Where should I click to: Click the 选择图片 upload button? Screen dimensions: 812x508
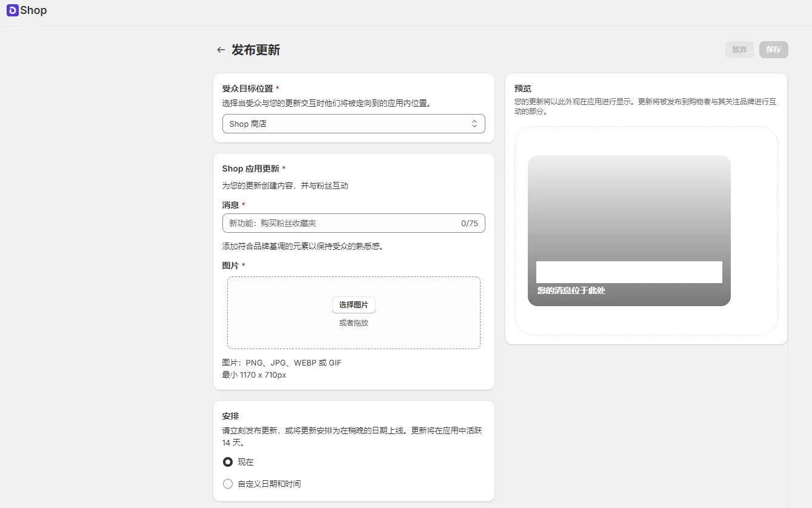[x=354, y=304]
